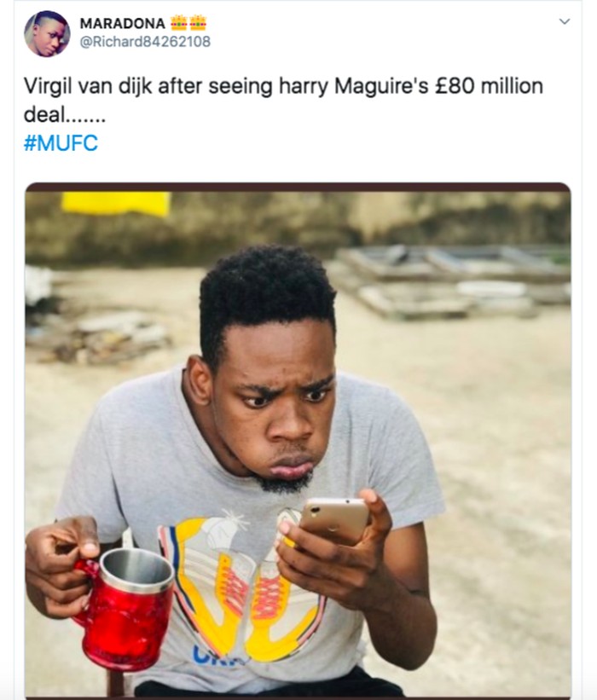This screenshot has height=700, width=597.
Task: Open the @Richard84262108 handle profile
Action: click(144, 41)
